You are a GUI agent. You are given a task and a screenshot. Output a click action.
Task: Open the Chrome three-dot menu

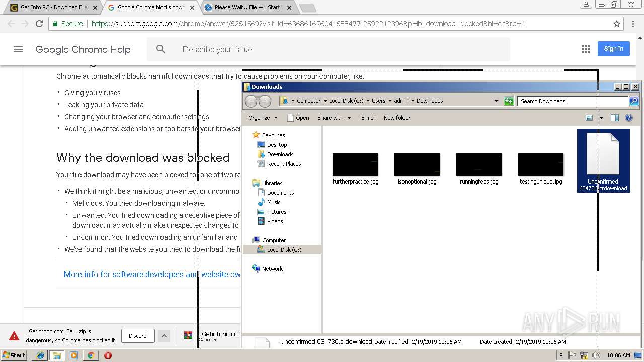(x=634, y=24)
